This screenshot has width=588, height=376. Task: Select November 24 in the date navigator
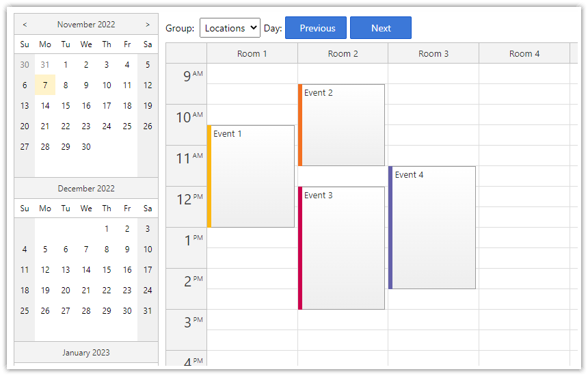coord(107,126)
